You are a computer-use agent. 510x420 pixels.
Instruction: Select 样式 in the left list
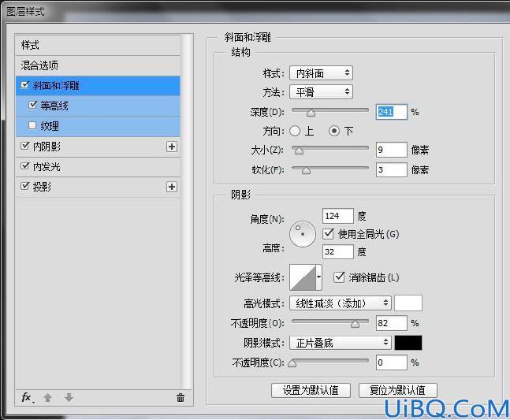pyautogui.click(x=98, y=45)
